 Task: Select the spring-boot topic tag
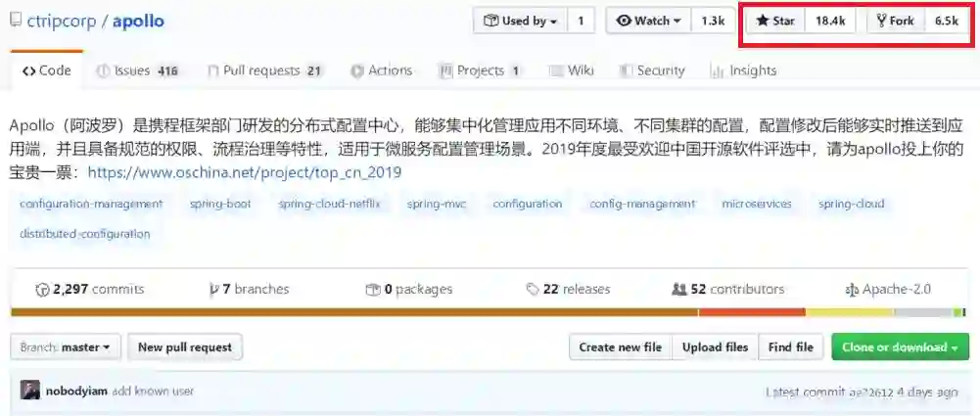220,204
